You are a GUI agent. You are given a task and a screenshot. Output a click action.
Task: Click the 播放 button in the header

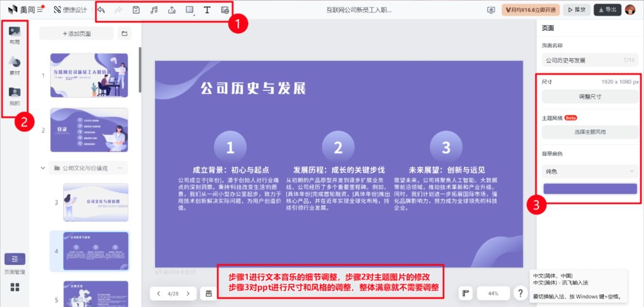tap(576, 9)
